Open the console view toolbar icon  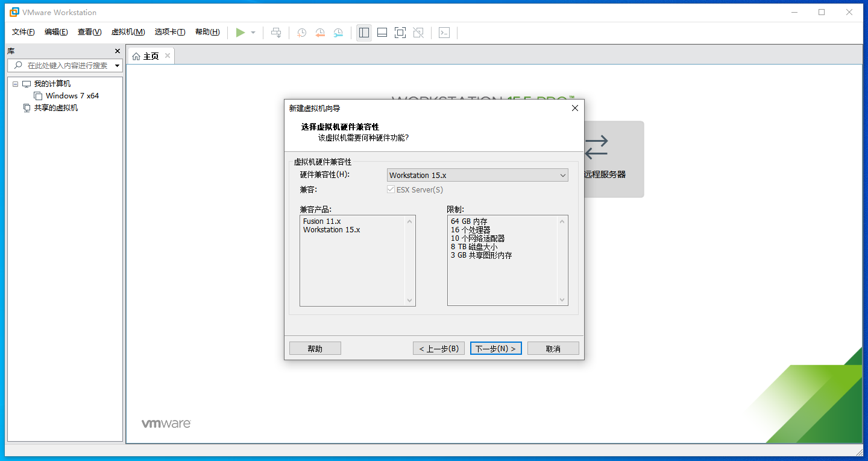tap(444, 33)
